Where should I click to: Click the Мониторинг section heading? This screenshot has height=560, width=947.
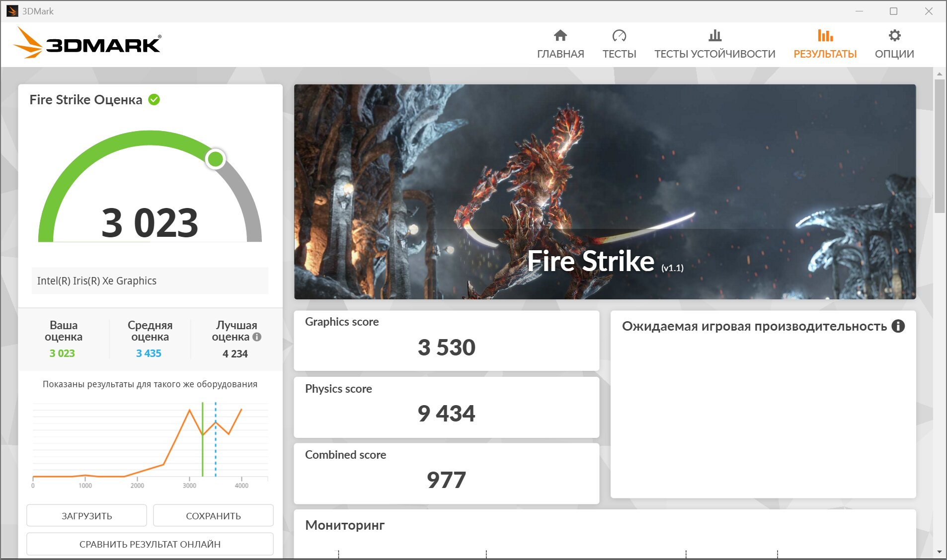coord(345,525)
